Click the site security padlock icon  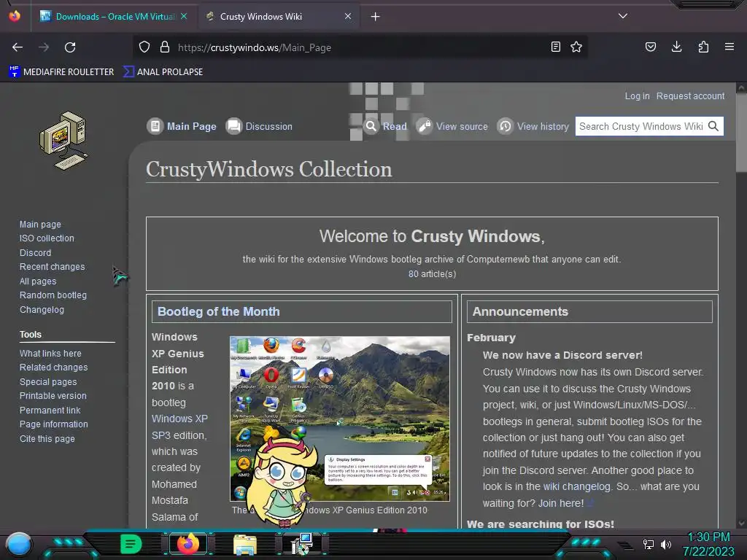point(165,47)
